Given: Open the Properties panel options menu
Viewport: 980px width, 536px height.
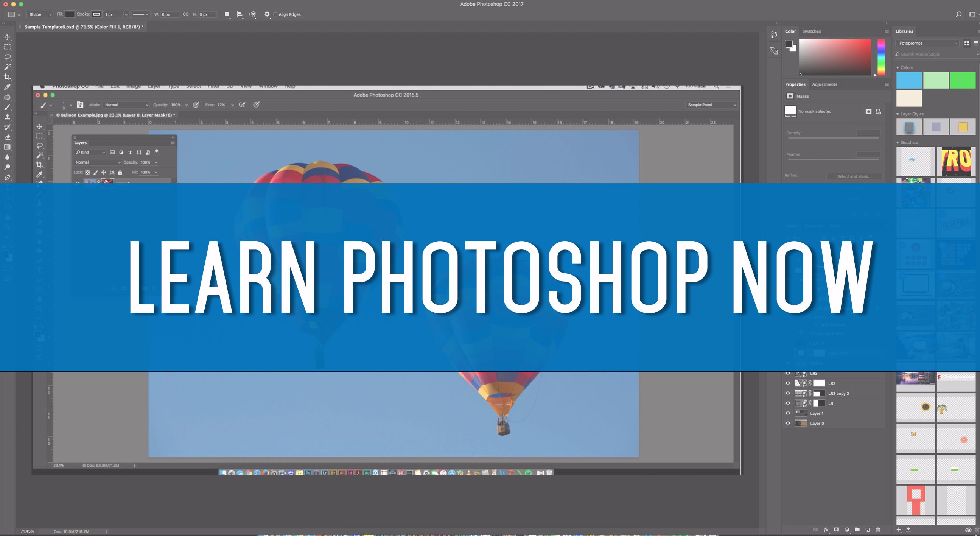Looking at the screenshot, I should pos(887,84).
